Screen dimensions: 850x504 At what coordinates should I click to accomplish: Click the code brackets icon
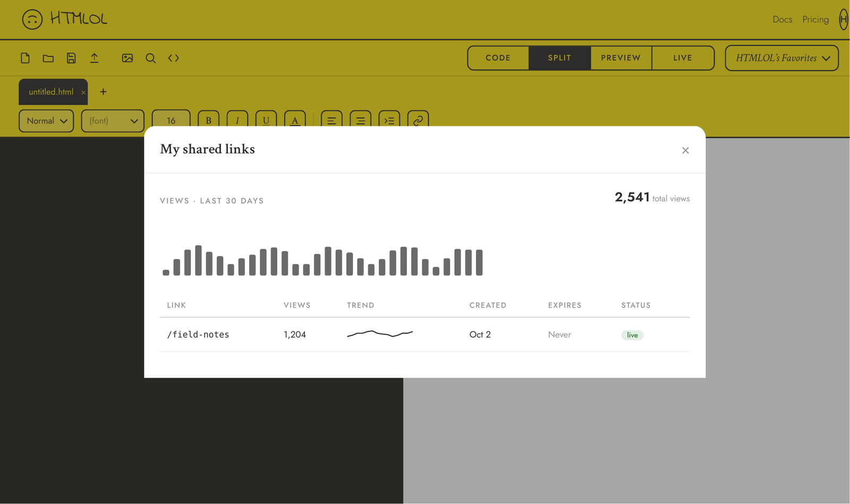click(x=174, y=58)
